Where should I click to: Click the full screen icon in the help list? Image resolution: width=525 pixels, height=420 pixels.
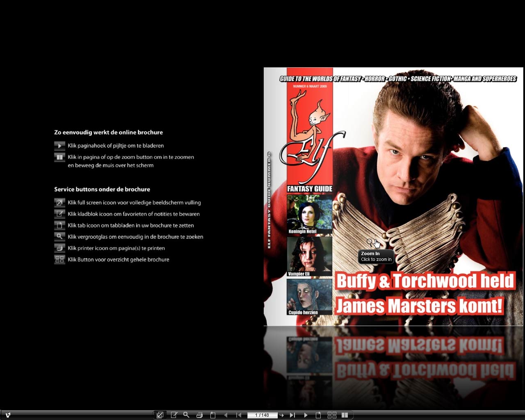click(x=59, y=203)
